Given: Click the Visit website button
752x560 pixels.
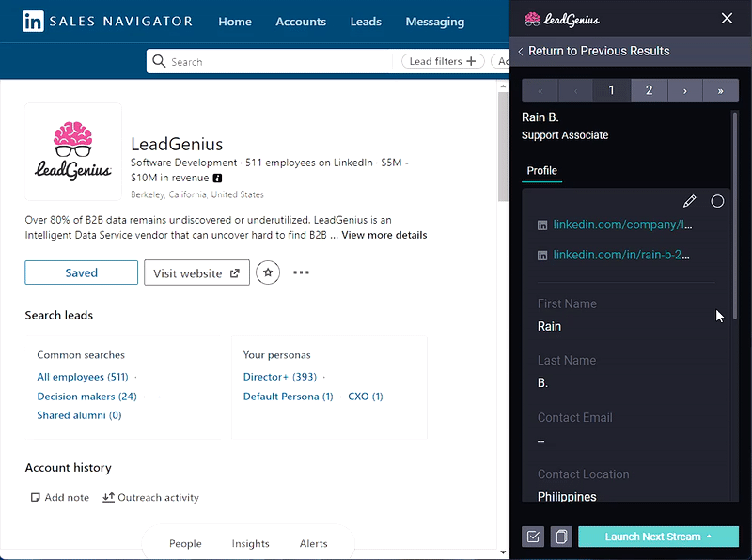Looking at the screenshot, I should tap(196, 272).
